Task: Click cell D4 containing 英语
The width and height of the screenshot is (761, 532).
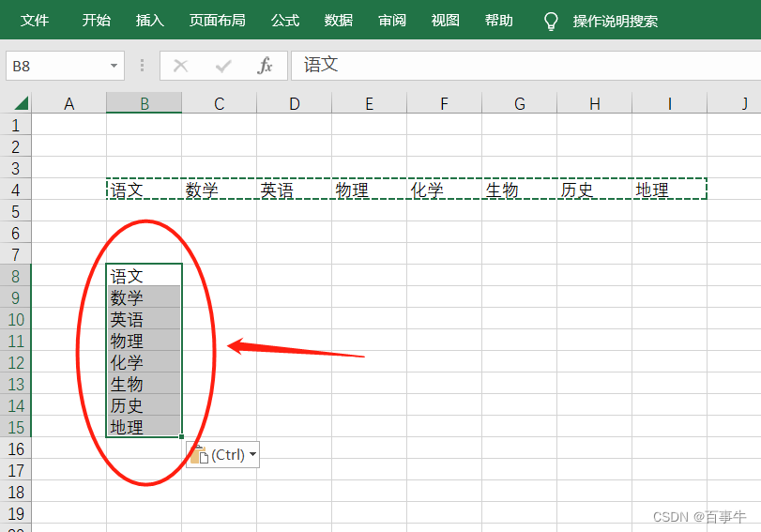Action: coord(294,190)
